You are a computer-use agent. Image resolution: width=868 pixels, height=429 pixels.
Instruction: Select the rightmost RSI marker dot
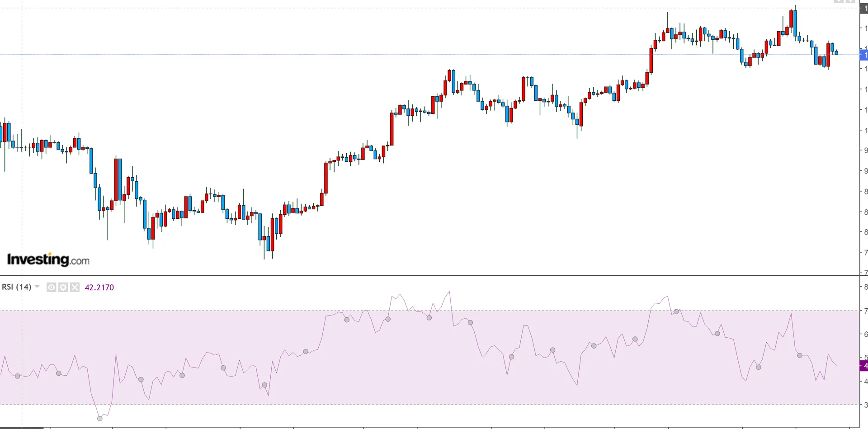(x=800, y=355)
